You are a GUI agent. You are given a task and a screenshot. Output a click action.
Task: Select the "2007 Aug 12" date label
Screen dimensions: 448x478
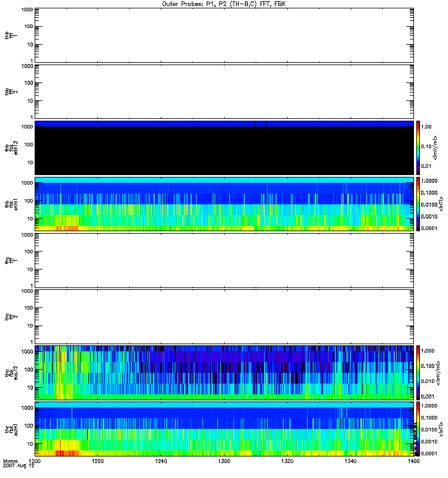pos(19,466)
